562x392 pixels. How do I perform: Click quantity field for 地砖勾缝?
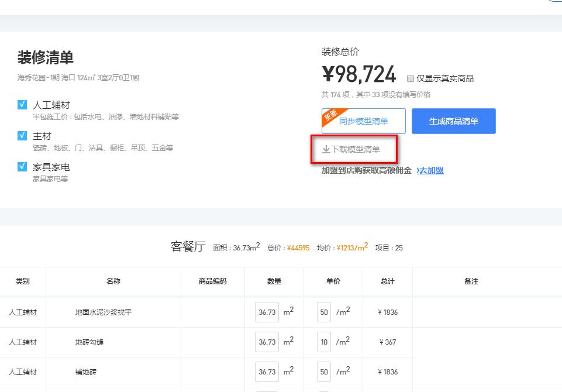(x=267, y=342)
